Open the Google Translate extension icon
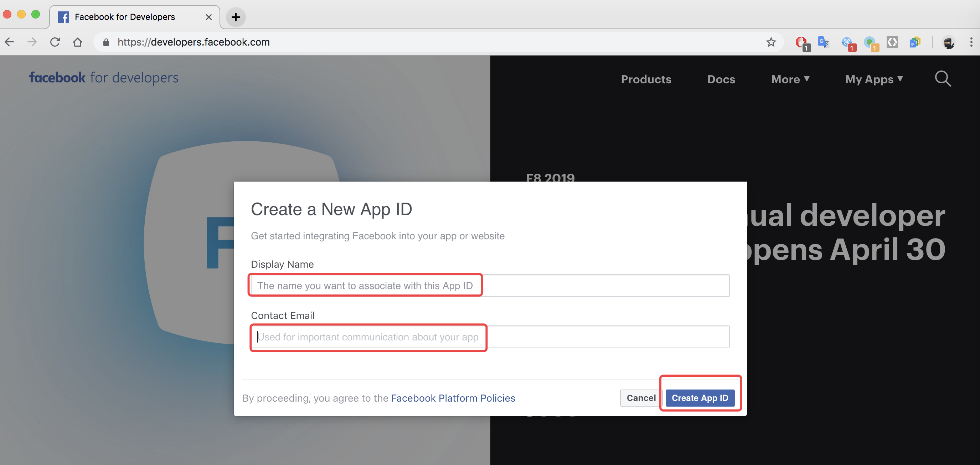The height and width of the screenshot is (465, 980). tap(823, 42)
